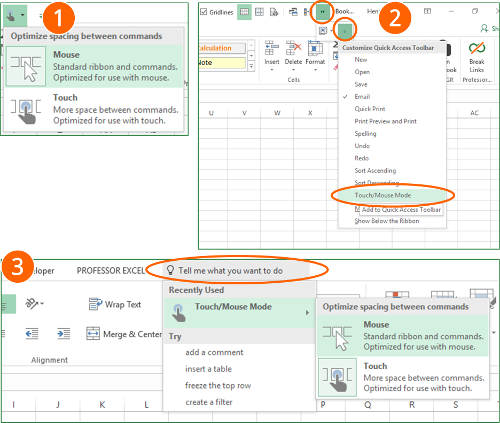Click the Insert cells icon

272,49
